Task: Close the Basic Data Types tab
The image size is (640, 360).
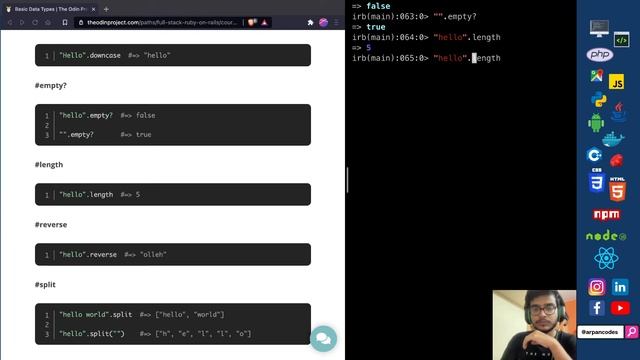Action: (93, 9)
